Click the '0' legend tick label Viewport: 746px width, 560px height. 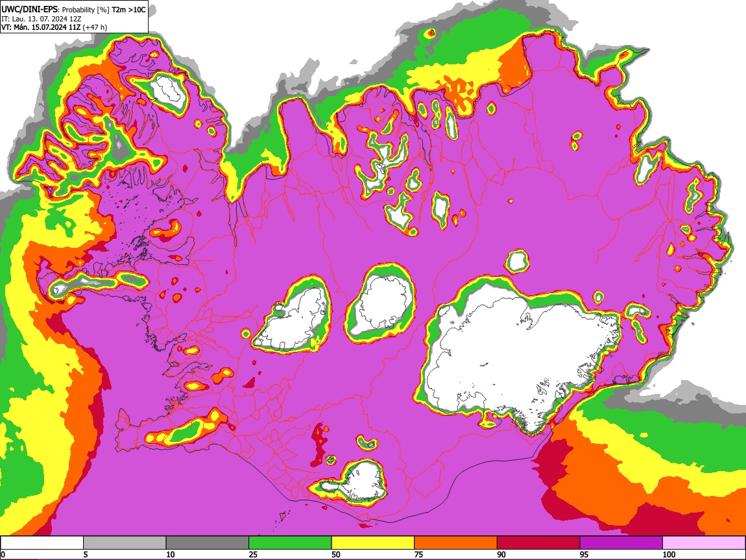click(x=3, y=554)
